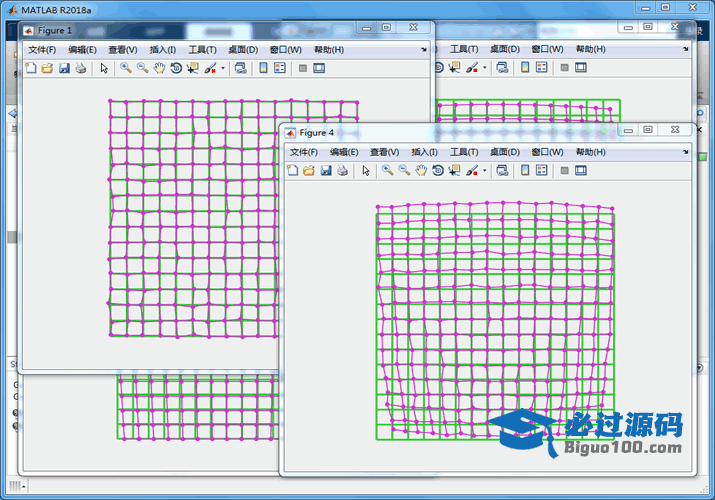
Task: Select Edit Plot arrow in Figure 4
Action: [366, 170]
